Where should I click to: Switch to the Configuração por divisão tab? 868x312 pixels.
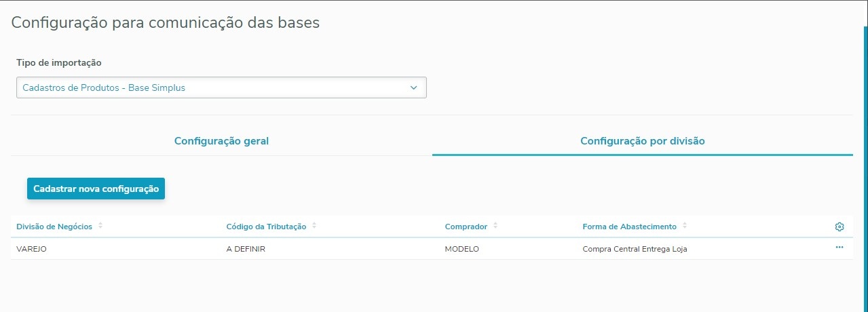643,141
